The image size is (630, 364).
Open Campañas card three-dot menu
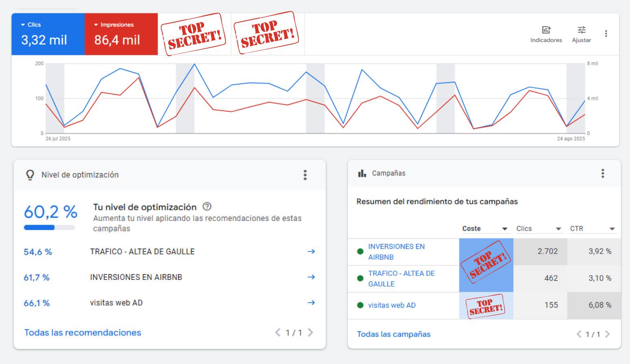tap(602, 173)
